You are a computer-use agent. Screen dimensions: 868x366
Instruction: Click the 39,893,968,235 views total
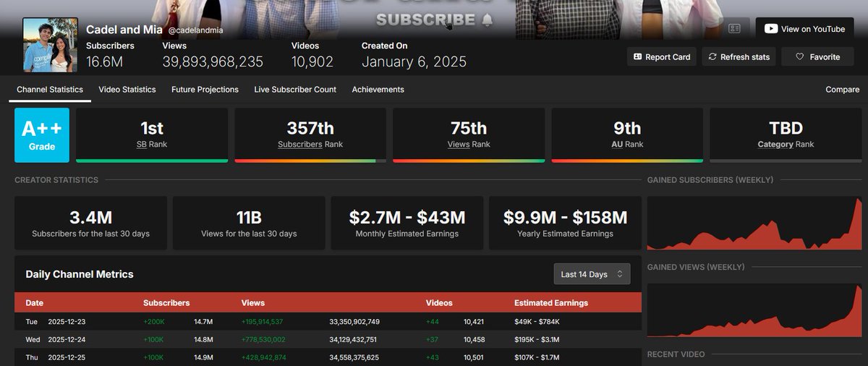click(x=213, y=61)
